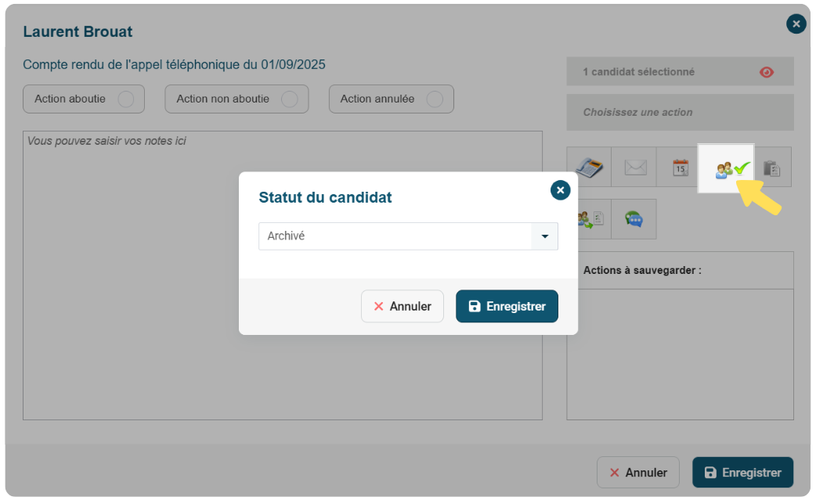Select the telephone call action icon
Screen dimensions: 816x504
tap(589, 167)
